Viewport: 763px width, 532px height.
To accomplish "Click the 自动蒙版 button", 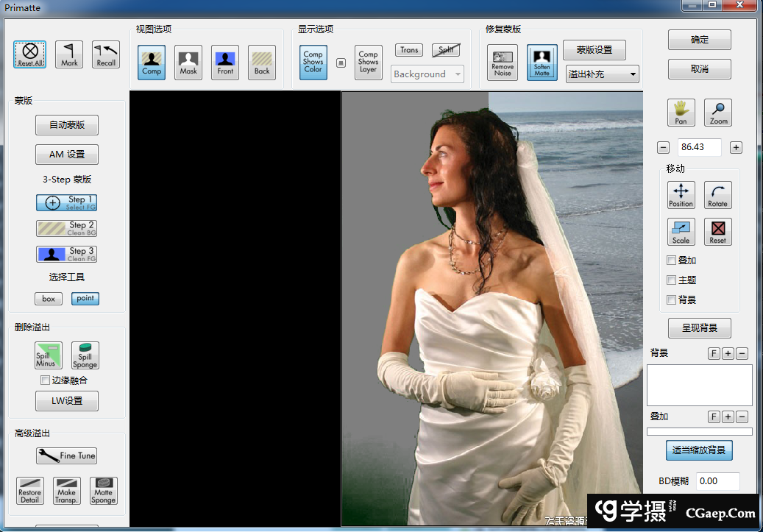I will coord(67,125).
